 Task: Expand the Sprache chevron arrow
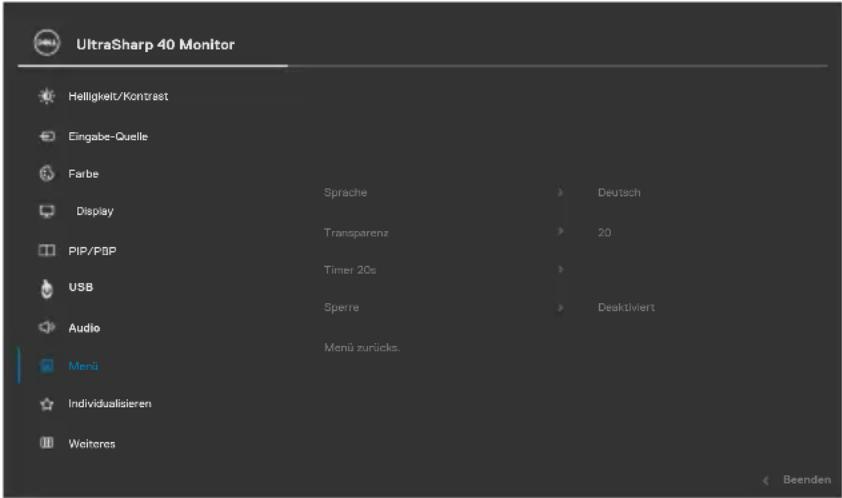click(560, 192)
